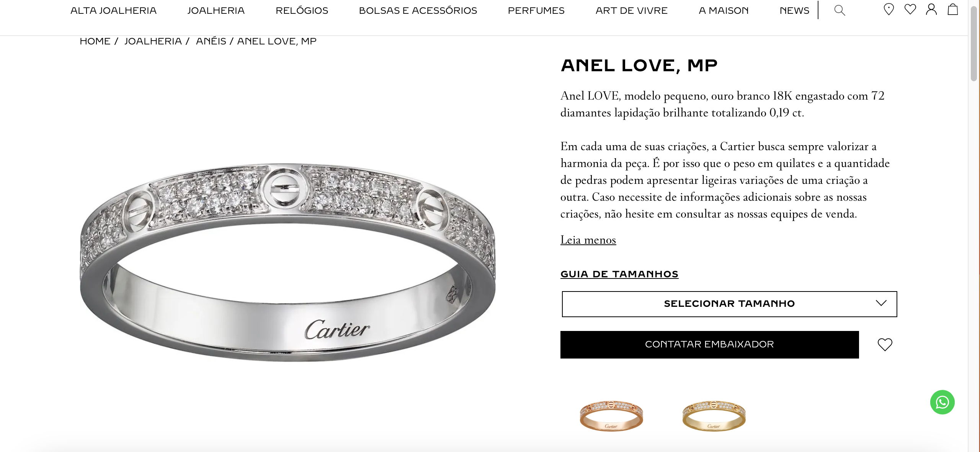Open the Guia de Tamanhos link
Viewport: 980px width, 452px height.
[619, 274]
